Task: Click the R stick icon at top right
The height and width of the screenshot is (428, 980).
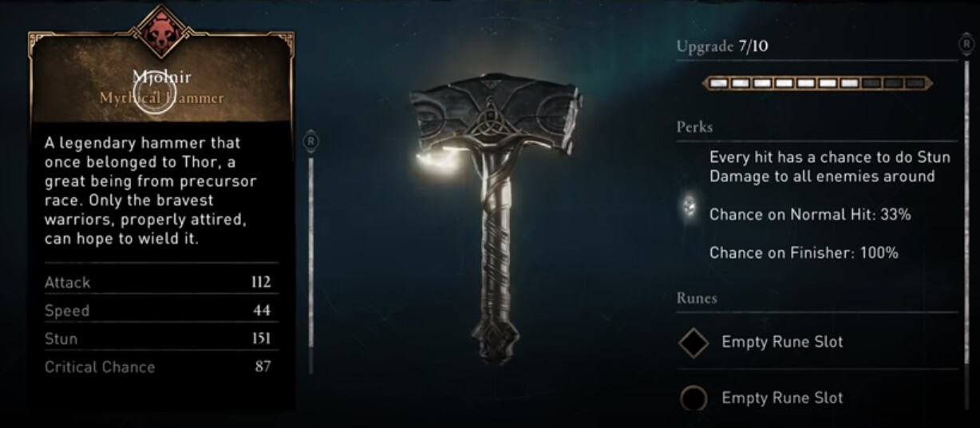Action: coord(966,42)
